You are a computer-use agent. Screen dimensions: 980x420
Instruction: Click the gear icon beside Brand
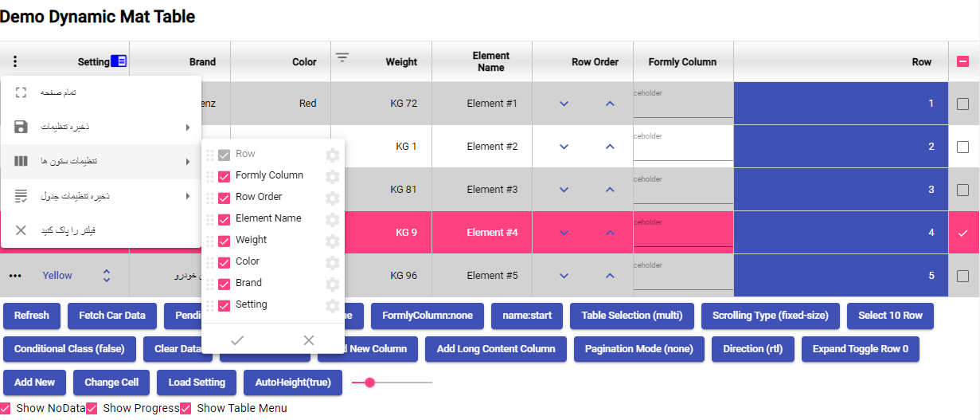pos(333,284)
